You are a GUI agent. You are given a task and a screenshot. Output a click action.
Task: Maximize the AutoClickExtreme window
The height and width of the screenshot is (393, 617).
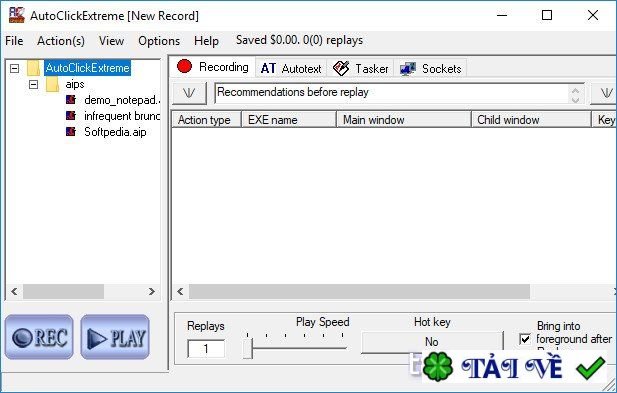pos(547,15)
